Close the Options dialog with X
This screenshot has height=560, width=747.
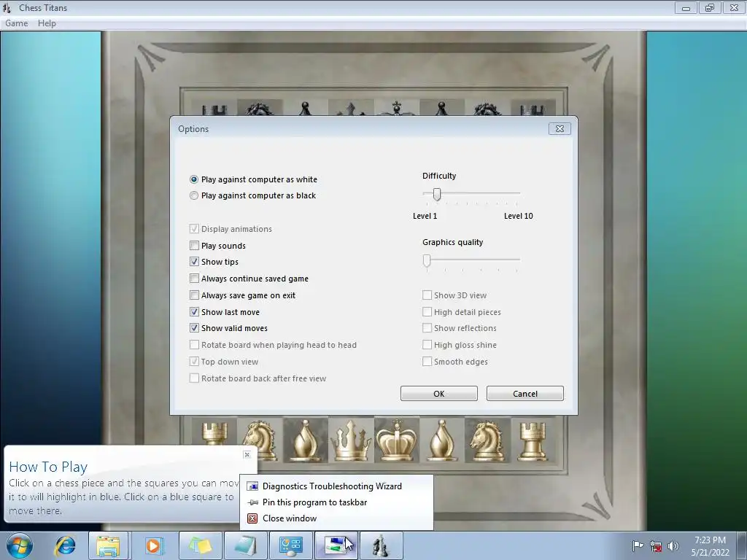[x=560, y=128]
